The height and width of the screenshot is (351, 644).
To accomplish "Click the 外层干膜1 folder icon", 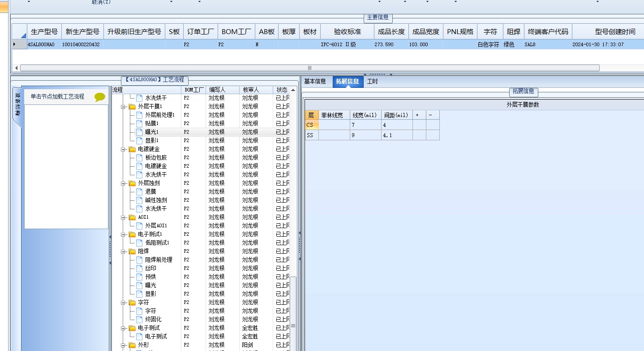I will point(132,107).
